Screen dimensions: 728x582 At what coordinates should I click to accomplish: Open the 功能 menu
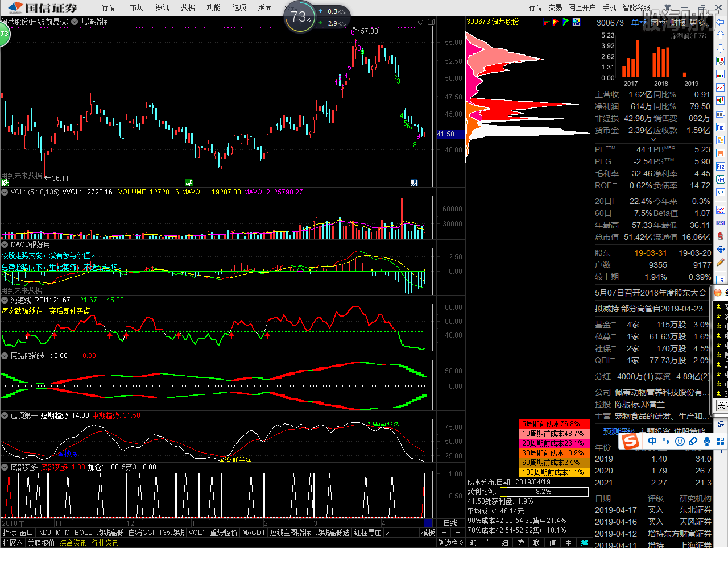pos(214,7)
